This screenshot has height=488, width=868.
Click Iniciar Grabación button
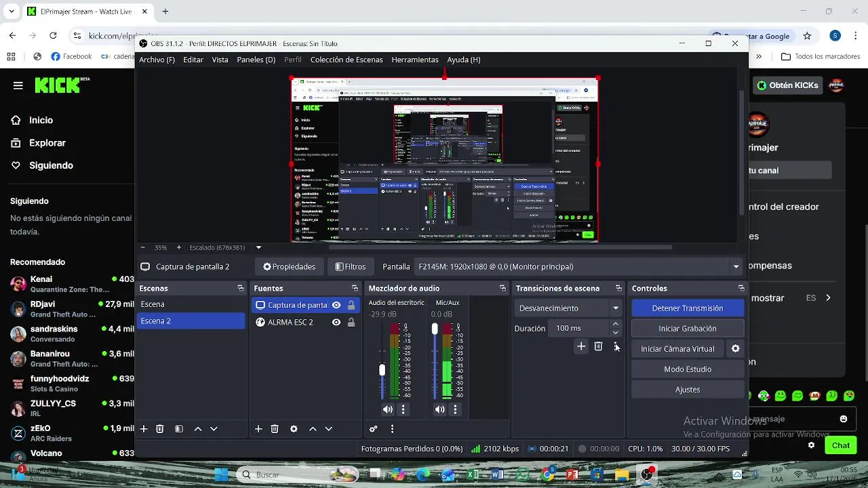688,329
